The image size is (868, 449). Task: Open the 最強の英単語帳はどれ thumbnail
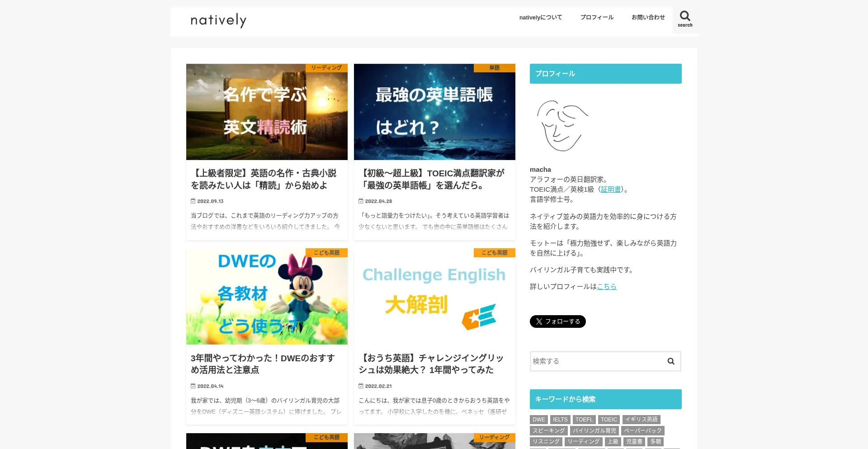point(434,112)
